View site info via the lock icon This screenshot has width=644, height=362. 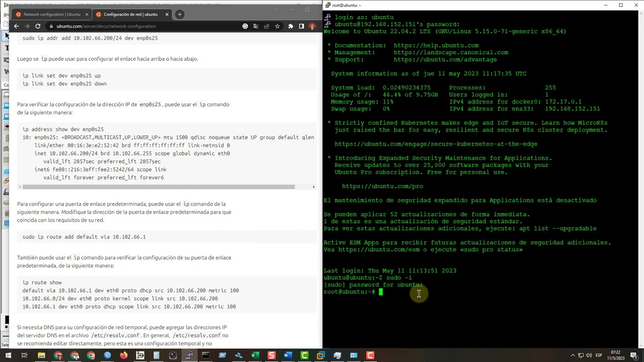(51, 26)
